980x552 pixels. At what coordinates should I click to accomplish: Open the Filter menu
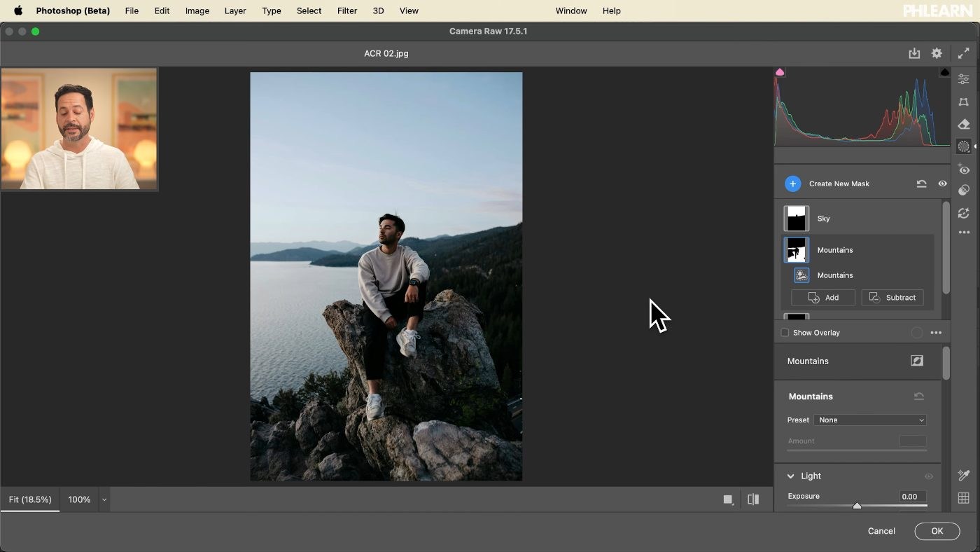click(347, 11)
